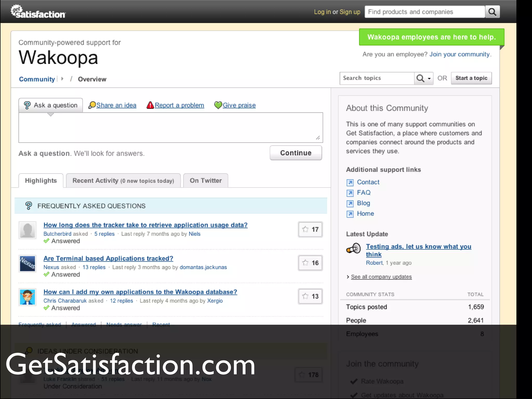Click the question icon in Ask a question tab

(x=27, y=105)
